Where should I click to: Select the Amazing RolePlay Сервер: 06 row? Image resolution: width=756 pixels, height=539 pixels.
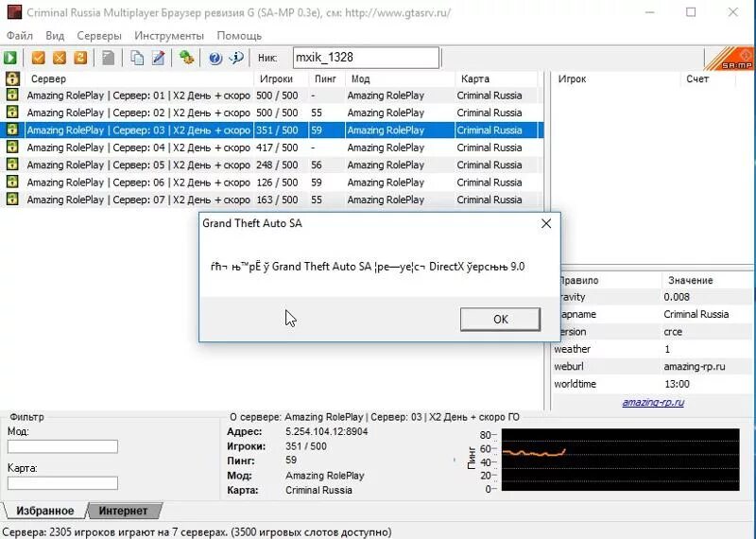click(272, 182)
